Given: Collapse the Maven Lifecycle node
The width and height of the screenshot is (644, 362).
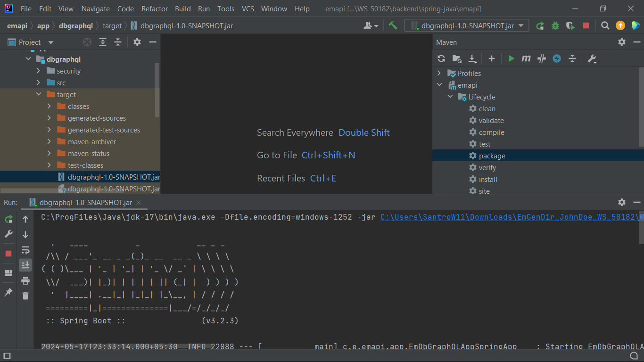Looking at the screenshot, I should [450, 97].
